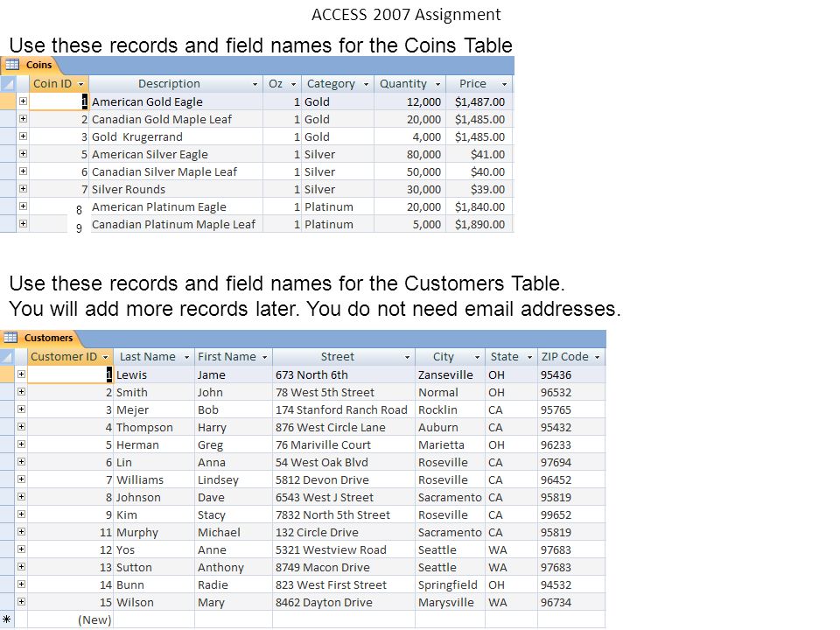Viewport: 840px width, 630px height.
Task: Expand the Lin customer record
Action: [x=21, y=462]
